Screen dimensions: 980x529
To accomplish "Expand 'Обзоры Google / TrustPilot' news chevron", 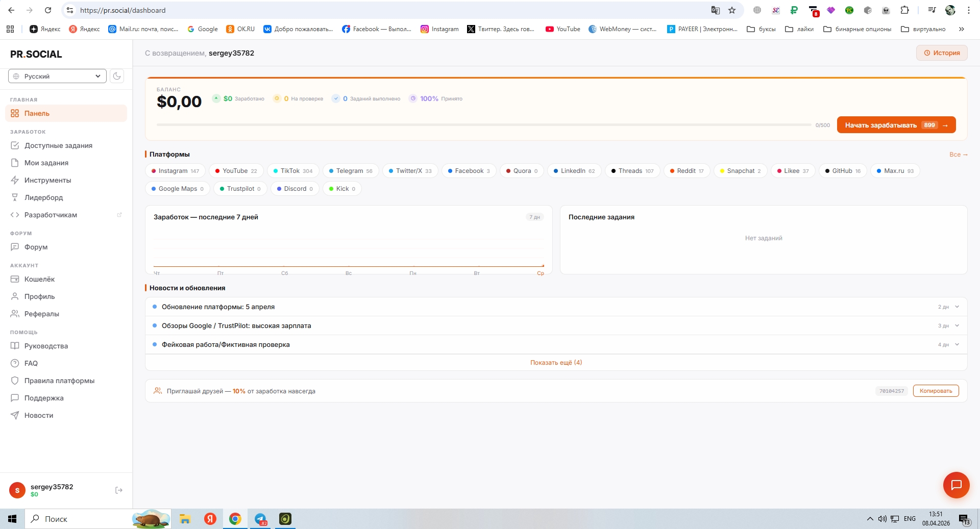I will pyautogui.click(x=957, y=325).
